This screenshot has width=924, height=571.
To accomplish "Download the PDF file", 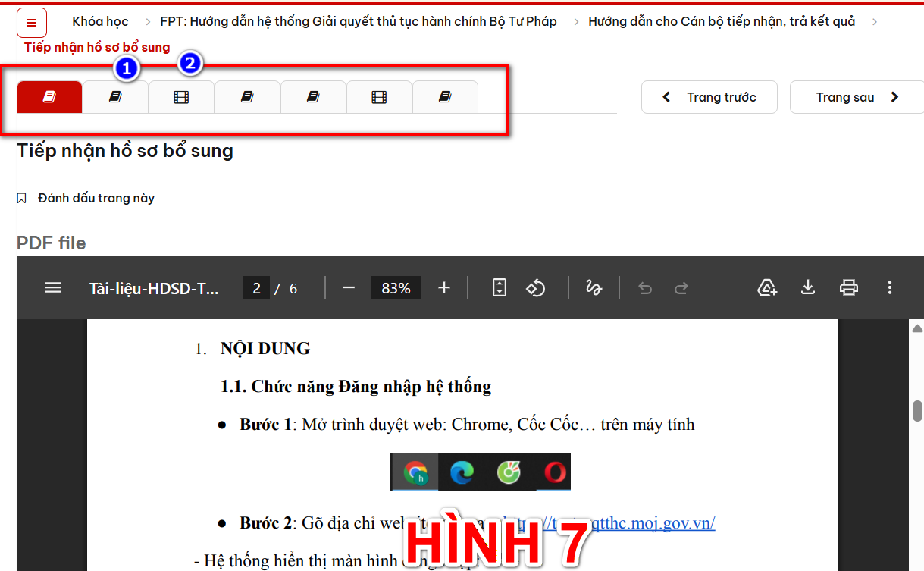I will 808,288.
